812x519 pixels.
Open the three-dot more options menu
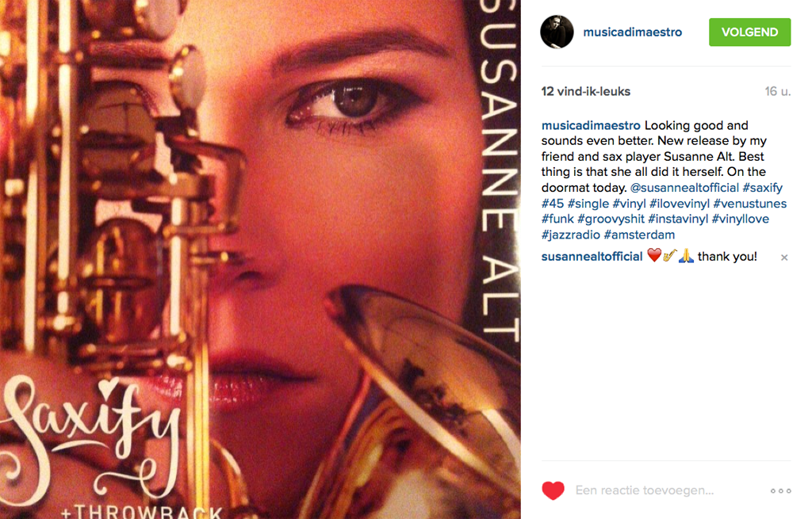point(780,491)
